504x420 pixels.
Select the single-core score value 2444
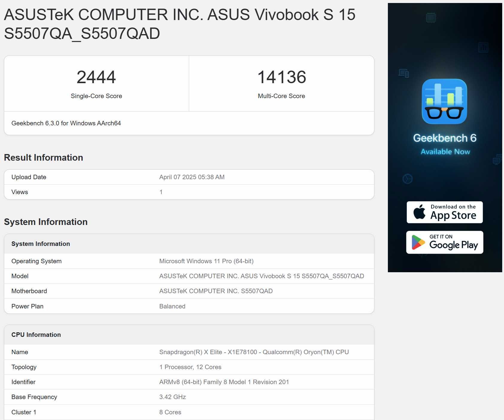tap(96, 77)
